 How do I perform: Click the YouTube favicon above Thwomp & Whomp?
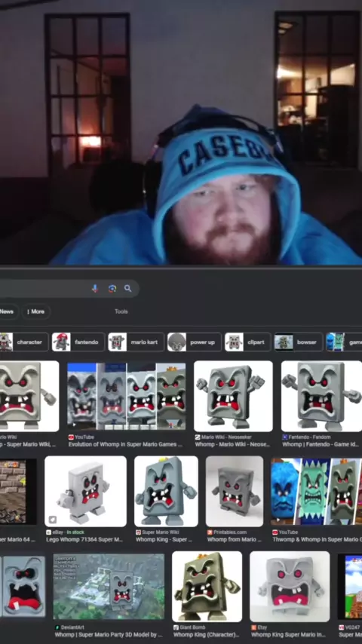pos(275,532)
